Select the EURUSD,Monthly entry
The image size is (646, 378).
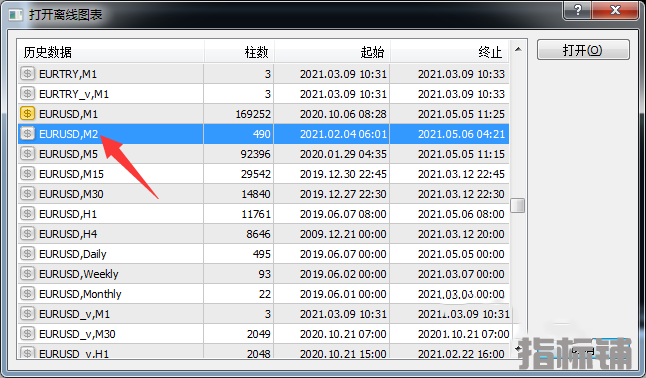pos(263,293)
